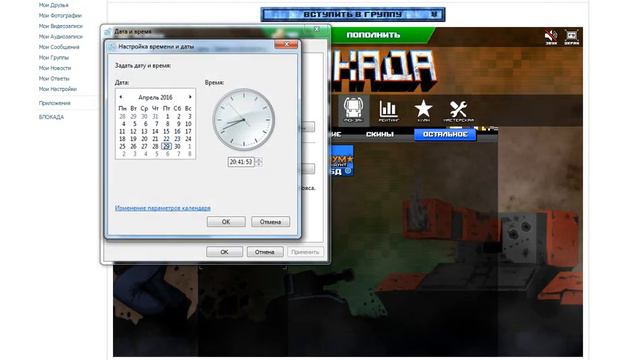Open the clan star icon
The width and height of the screenshot is (640, 360).
423,111
